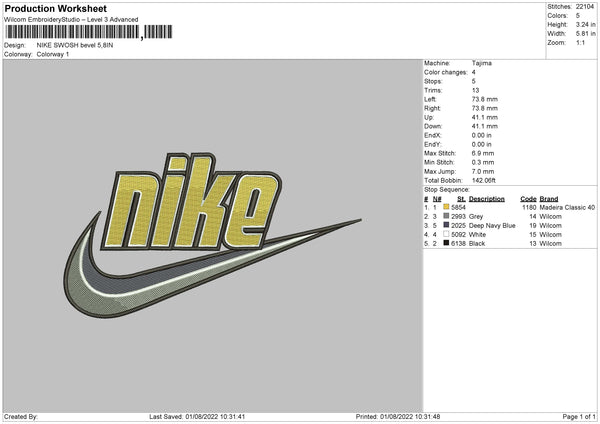
Task: Click the 'Stop Sequence:' label
Action: point(447,190)
